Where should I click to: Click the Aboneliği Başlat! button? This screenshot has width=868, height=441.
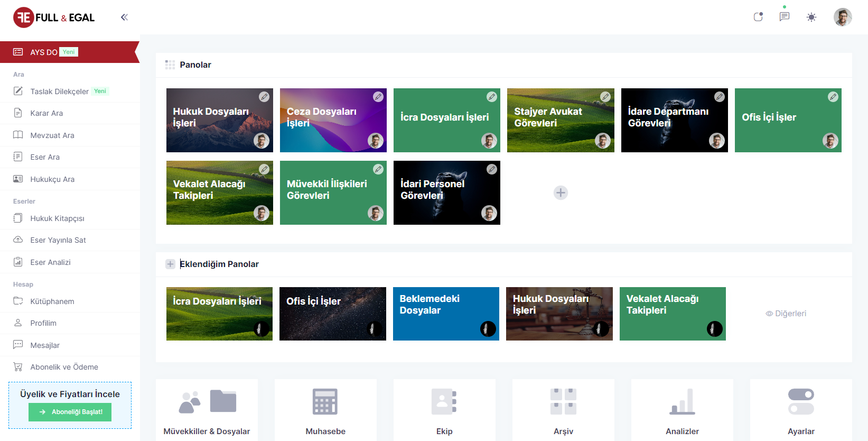(70, 412)
